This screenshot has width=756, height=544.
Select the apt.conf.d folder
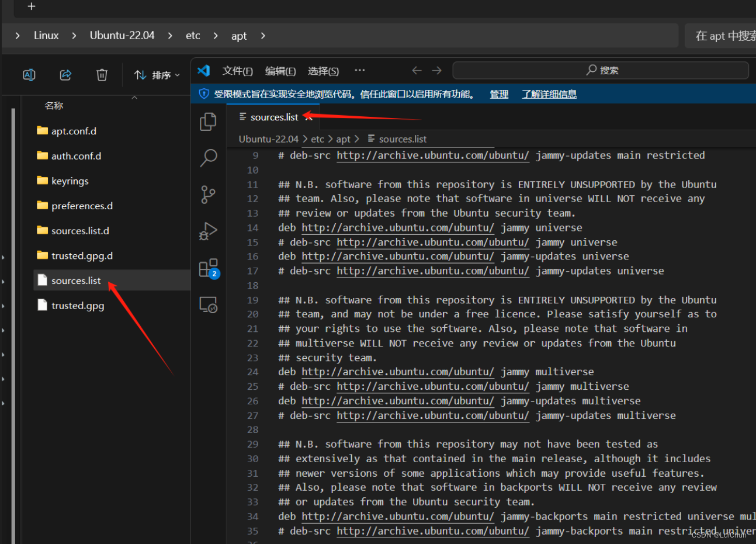pyautogui.click(x=74, y=131)
